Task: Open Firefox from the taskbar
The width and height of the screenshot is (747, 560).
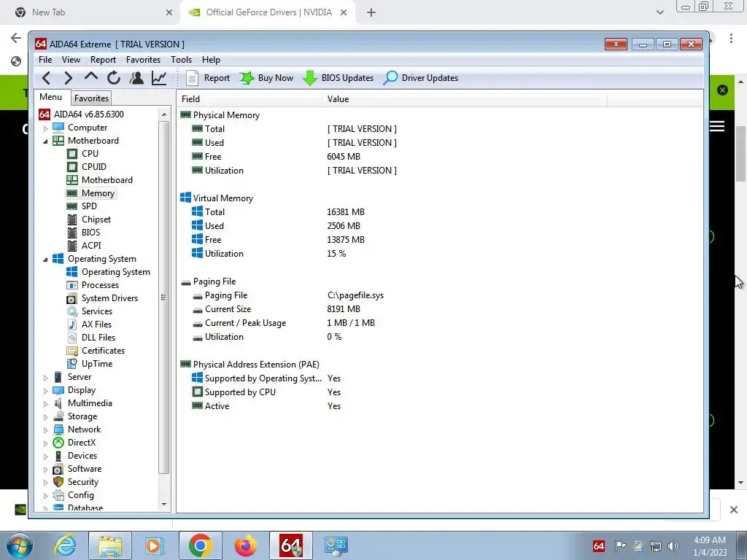Action: [245, 545]
